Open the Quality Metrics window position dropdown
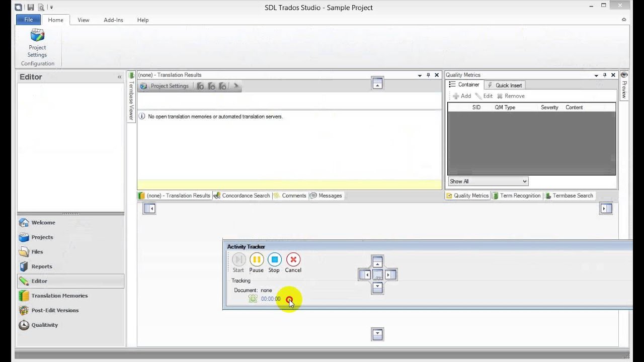This screenshot has height=362, width=644. 596,75
